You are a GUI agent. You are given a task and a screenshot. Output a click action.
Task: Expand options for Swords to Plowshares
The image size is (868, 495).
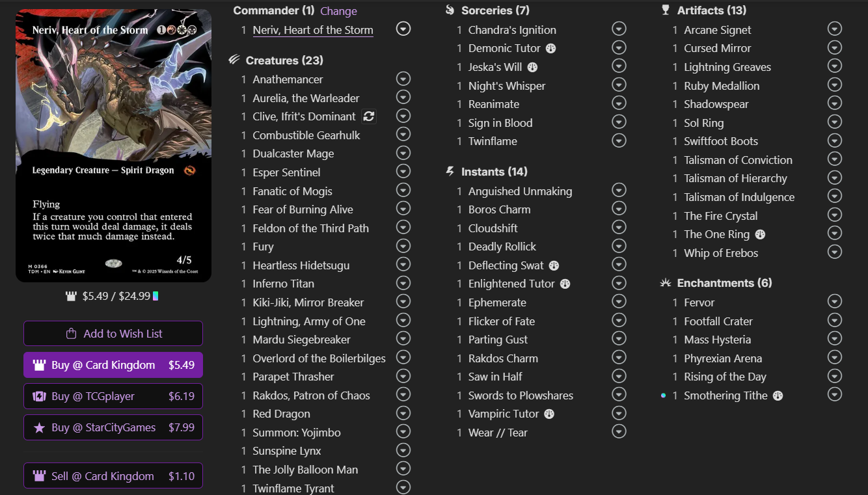click(x=619, y=394)
